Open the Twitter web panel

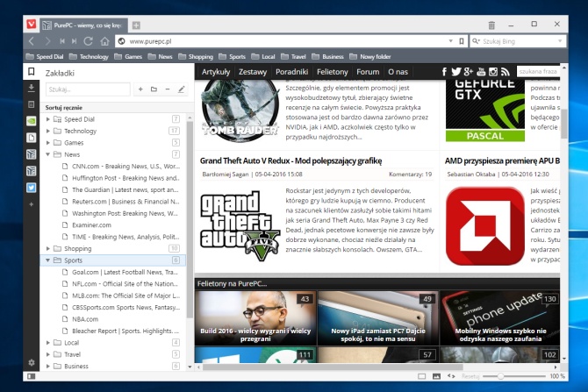[x=32, y=188]
